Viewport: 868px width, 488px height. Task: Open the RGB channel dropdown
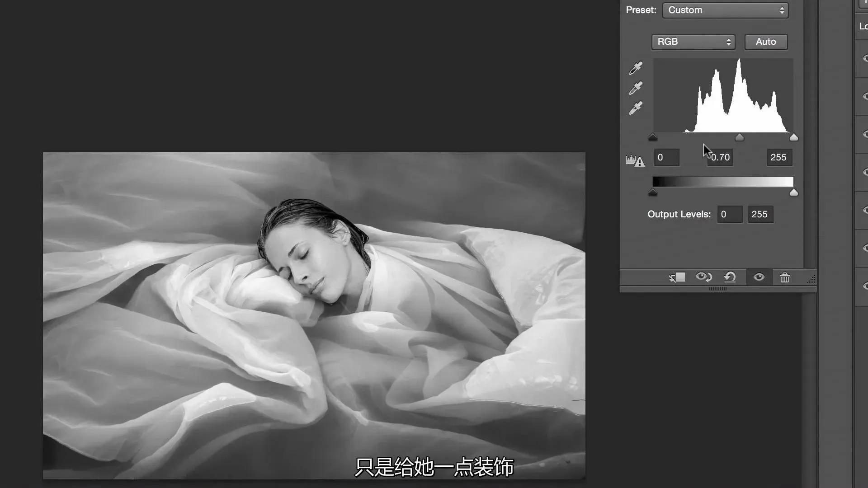click(693, 42)
